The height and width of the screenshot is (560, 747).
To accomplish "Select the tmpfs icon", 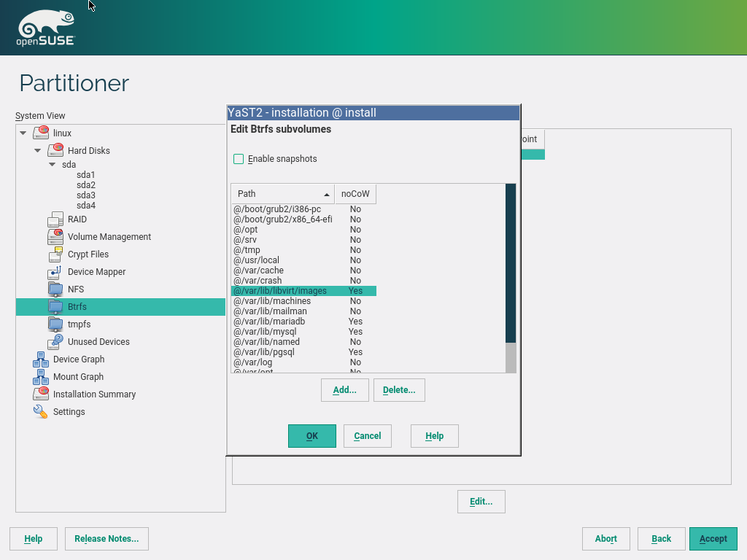I will (x=55, y=324).
